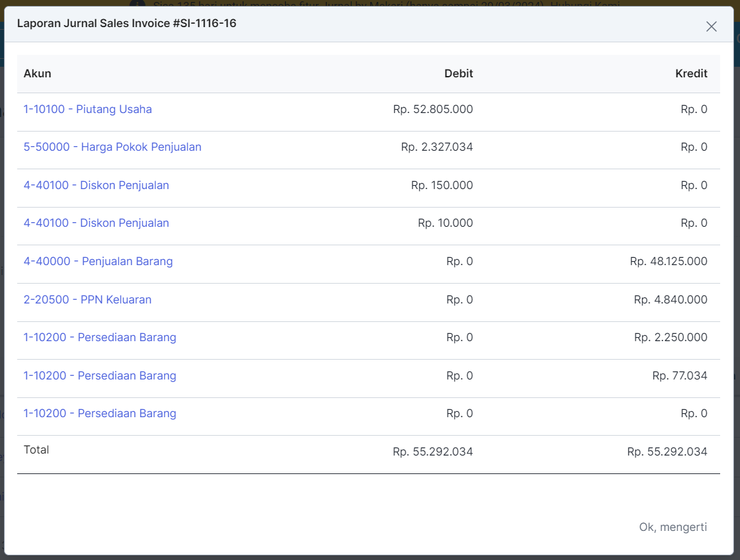This screenshot has height=560, width=740.
Task: Open the 1-10100 Piutang Usaha account
Action: (87, 109)
